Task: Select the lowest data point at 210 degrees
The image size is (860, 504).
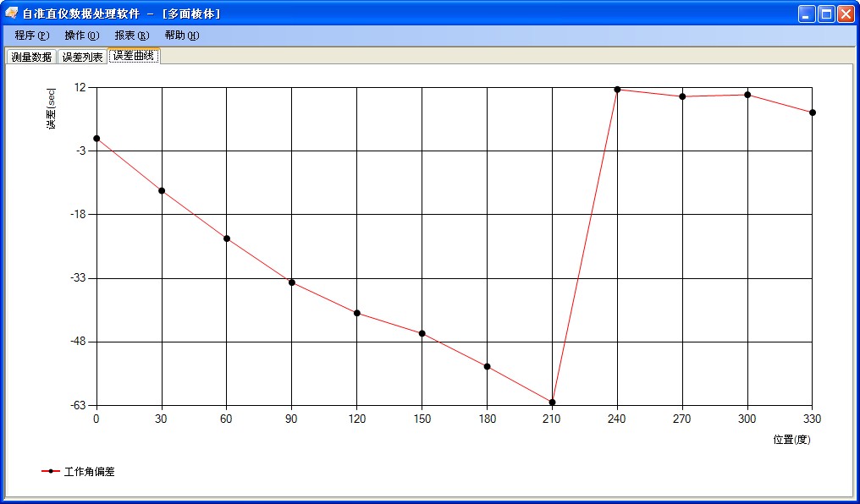Action: click(x=552, y=402)
